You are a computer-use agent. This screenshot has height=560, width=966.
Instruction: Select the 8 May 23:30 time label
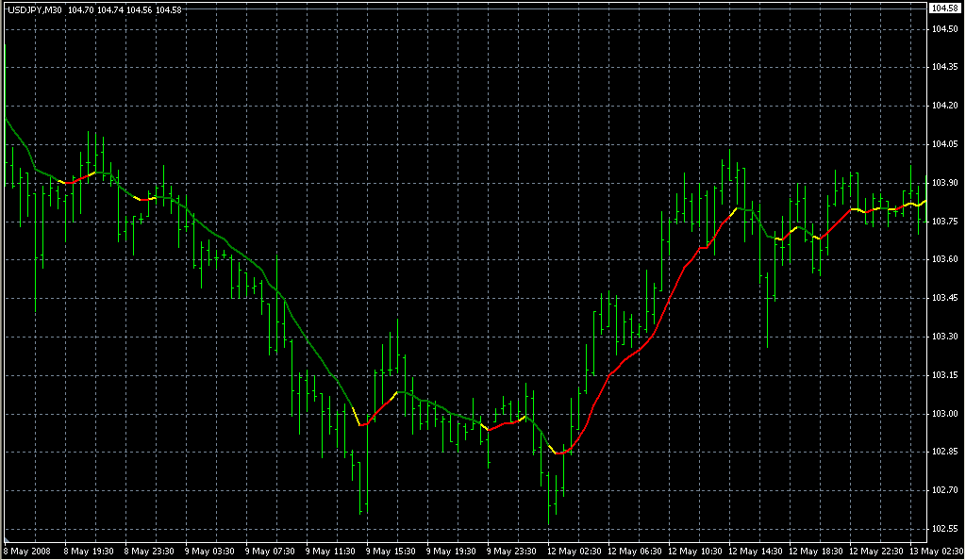(150, 551)
